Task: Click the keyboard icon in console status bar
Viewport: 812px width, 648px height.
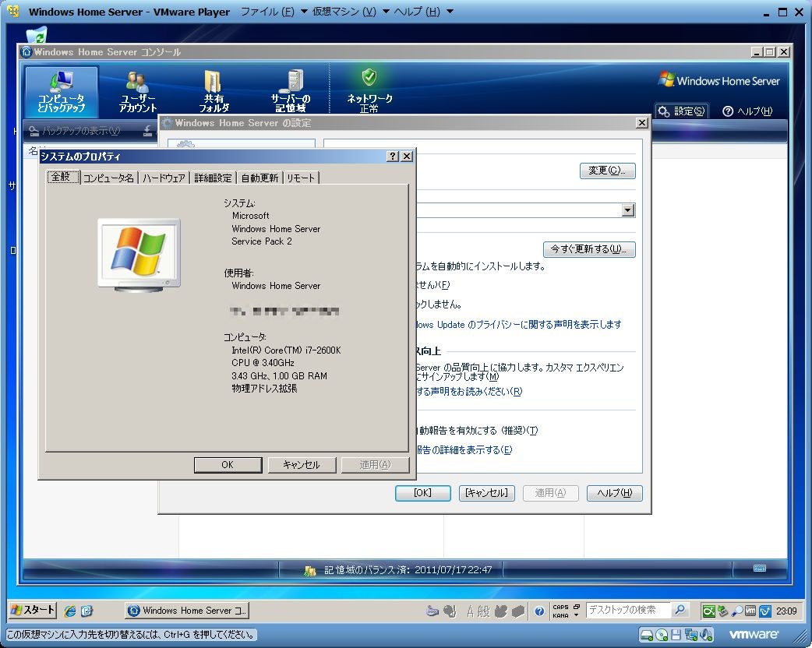Action: point(760,569)
